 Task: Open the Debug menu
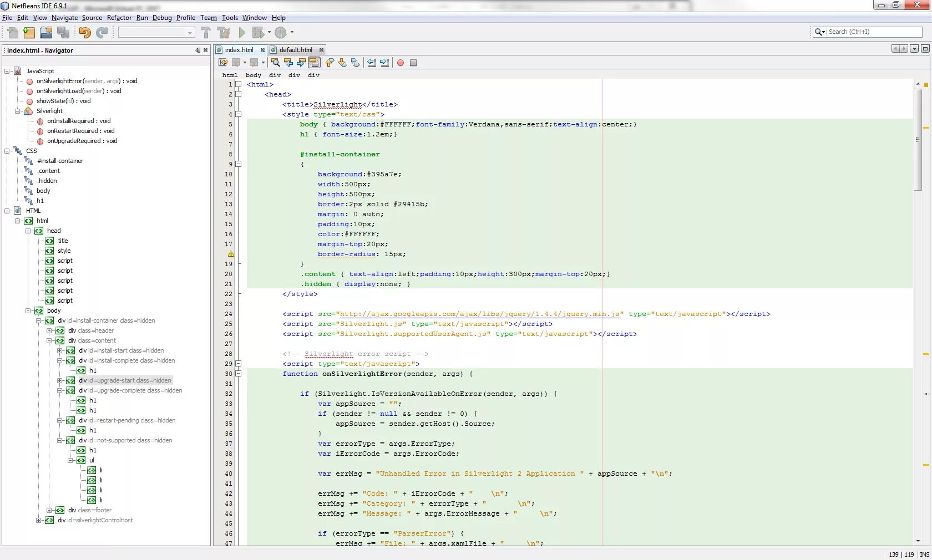162,18
